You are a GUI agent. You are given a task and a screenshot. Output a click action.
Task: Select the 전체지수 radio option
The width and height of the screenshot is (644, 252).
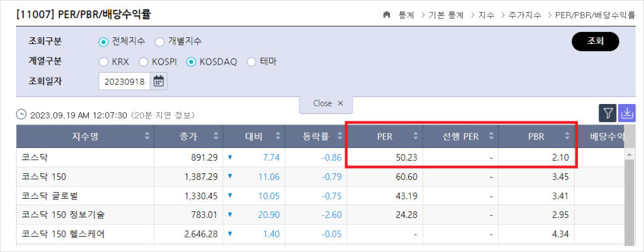[103, 41]
